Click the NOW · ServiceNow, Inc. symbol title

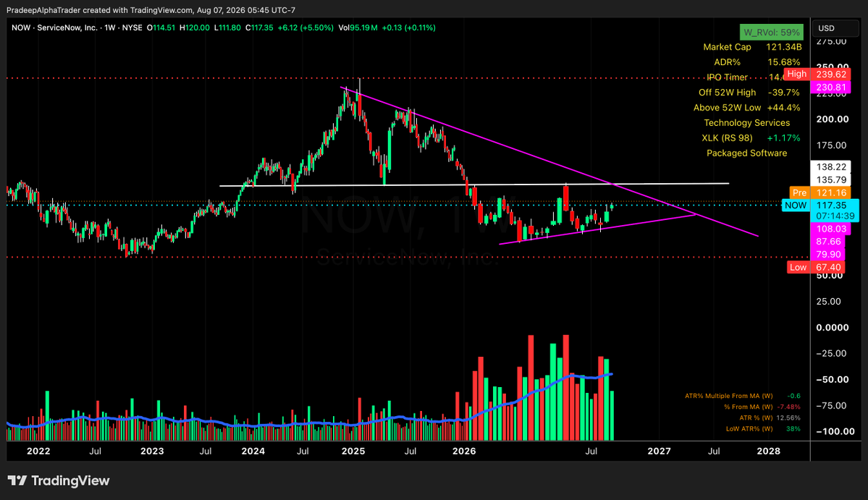coord(54,27)
